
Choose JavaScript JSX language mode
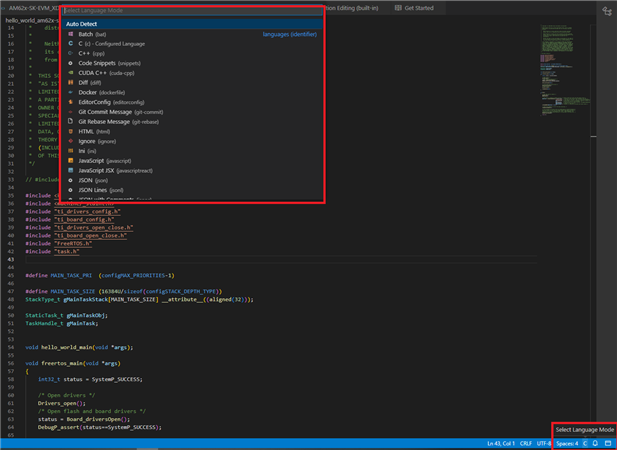click(192, 171)
